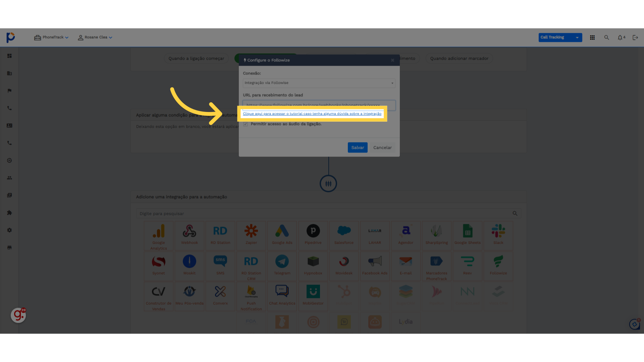Select the Push Notification integration
The width and height of the screenshot is (644, 362).
[251, 297]
